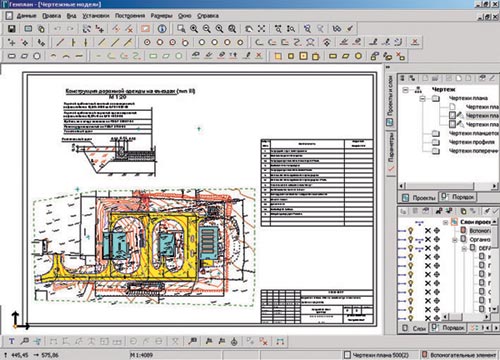Select the first red circle construction tool
Viewport: 500px width, 360px height.
[x=147, y=42]
